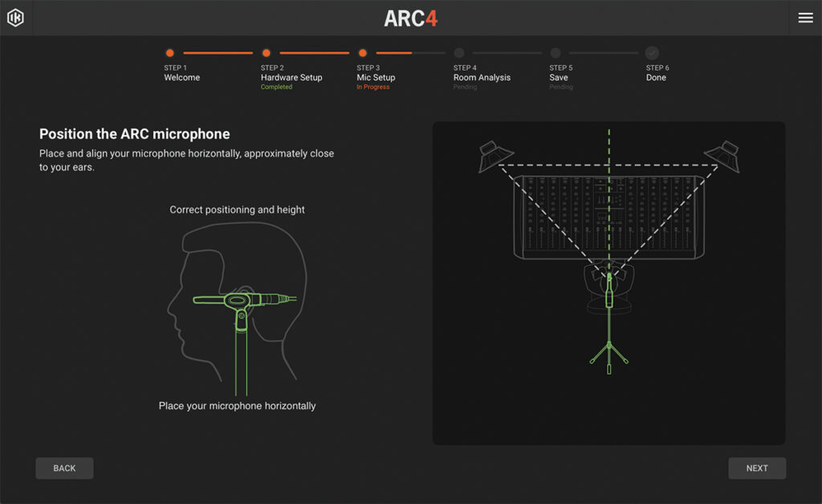This screenshot has width=822, height=504.
Task: Click the left studio monitor speaker icon
Action: click(x=494, y=156)
